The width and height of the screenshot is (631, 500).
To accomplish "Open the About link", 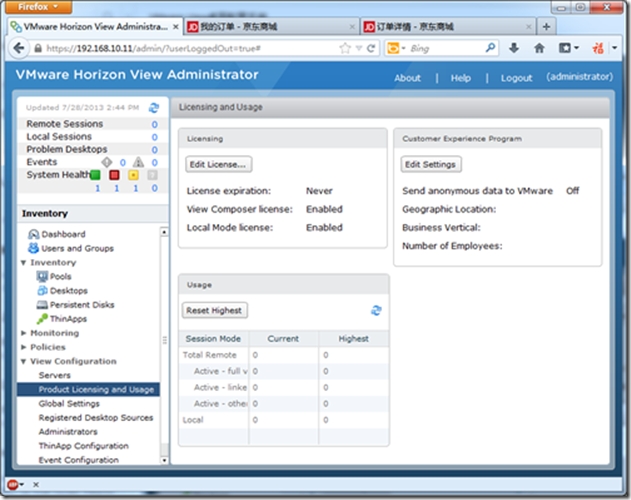I will [407, 78].
